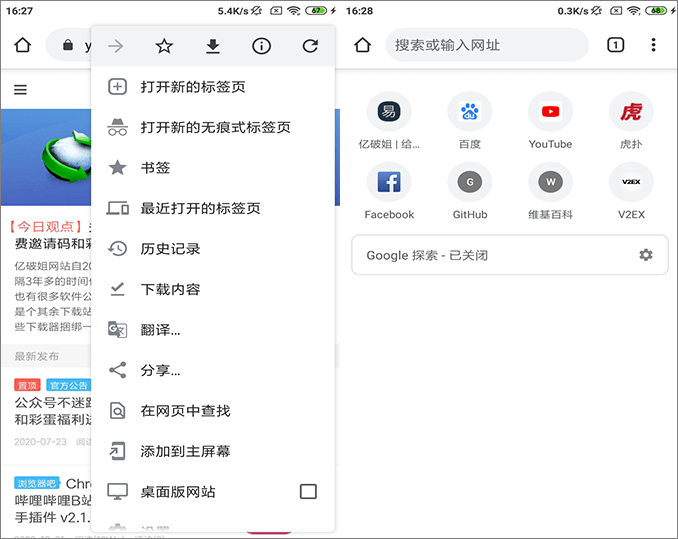Open the Facebook shortcut tile

pyautogui.click(x=389, y=191)
